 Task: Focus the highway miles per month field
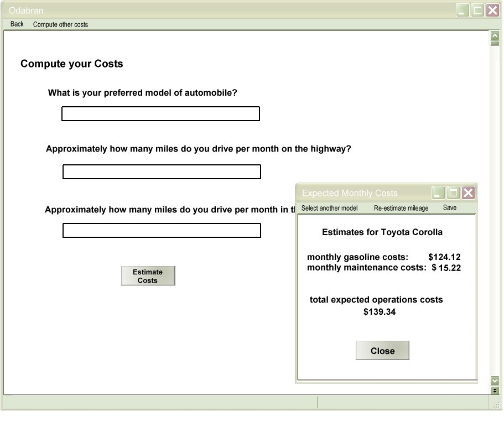point(162,172)
